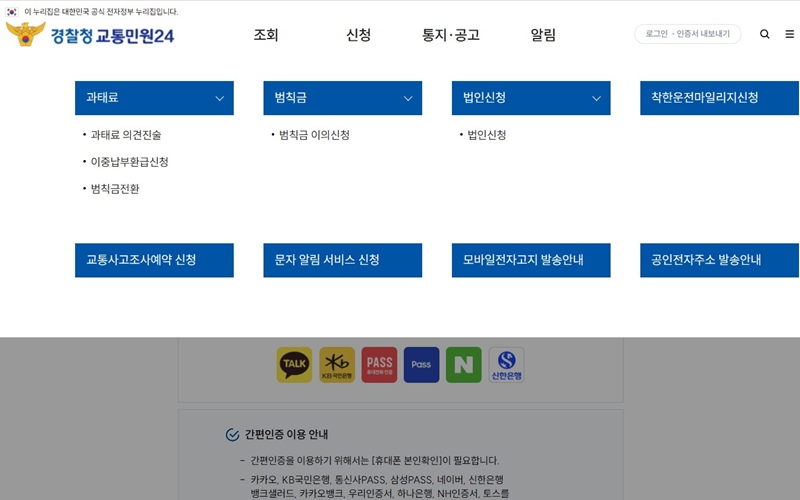Select the 신한은행 authentication icon
The width and height of the screenshot is (800, 500).
(x=507, y=365)
